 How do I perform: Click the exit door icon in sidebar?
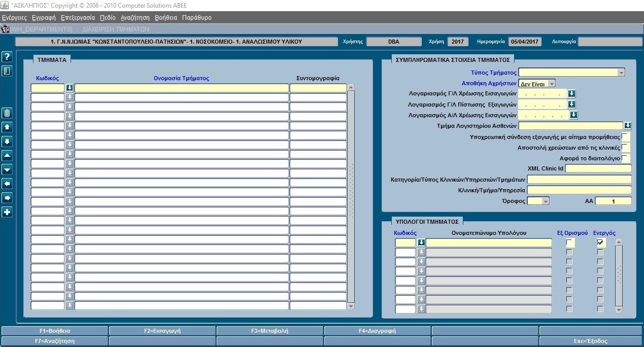(7, 71)
